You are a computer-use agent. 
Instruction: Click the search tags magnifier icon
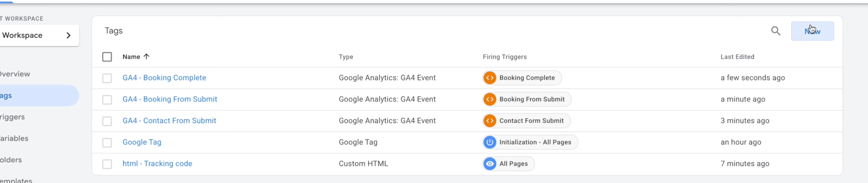pyautogui.click(x=776, y=31)
